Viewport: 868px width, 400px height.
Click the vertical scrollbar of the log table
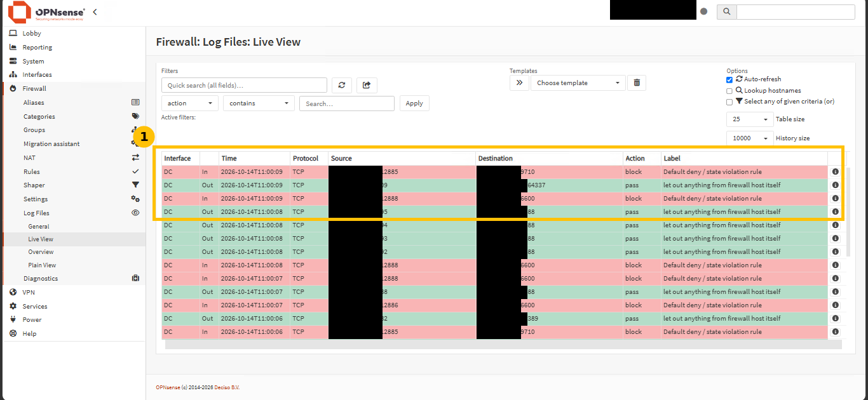[x=848, y=212]
